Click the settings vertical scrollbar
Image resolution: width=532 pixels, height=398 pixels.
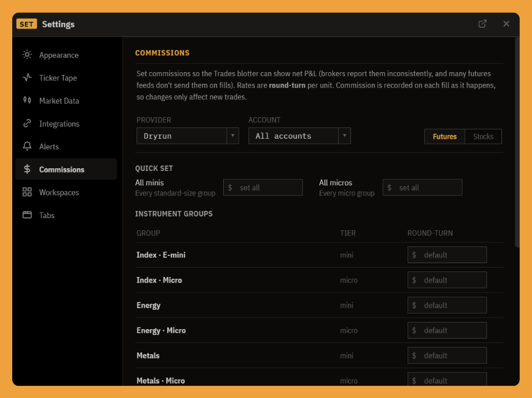point(517,143)
